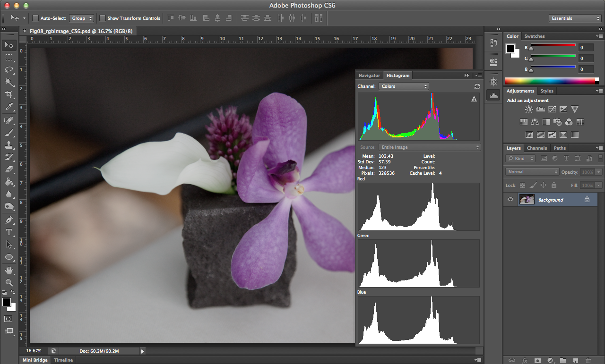Select the Lasso tool
The width and height of the screenshot is (605, 364).
click(9, 70)
